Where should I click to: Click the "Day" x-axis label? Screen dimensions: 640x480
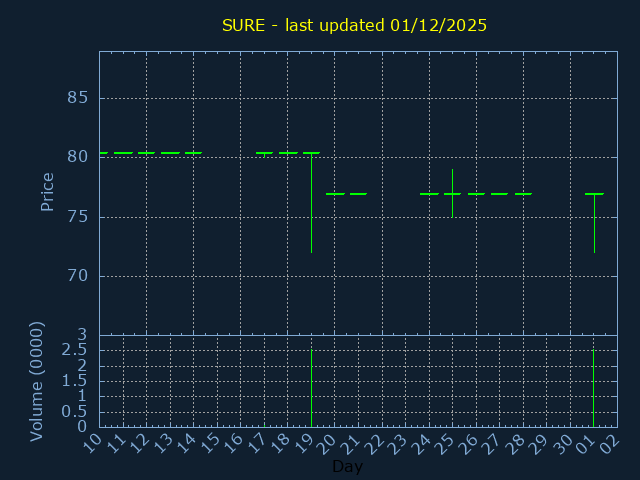347,467
